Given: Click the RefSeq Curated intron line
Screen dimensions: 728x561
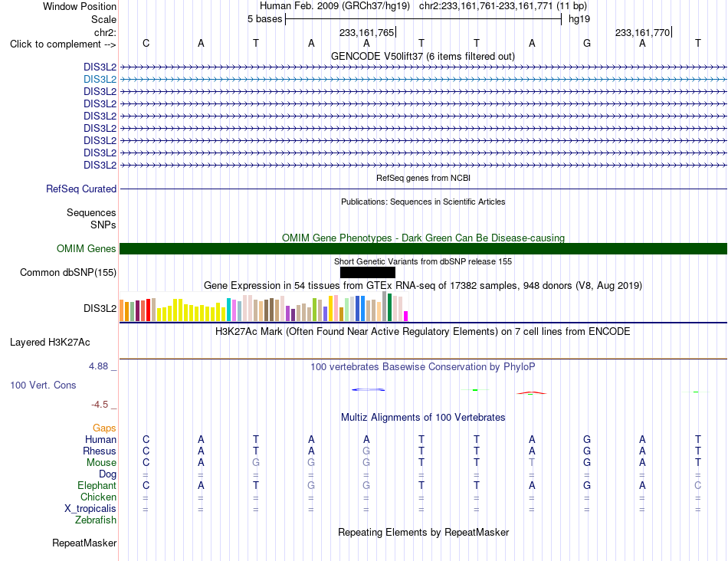Looking at the screenshot, I should 424,189.
